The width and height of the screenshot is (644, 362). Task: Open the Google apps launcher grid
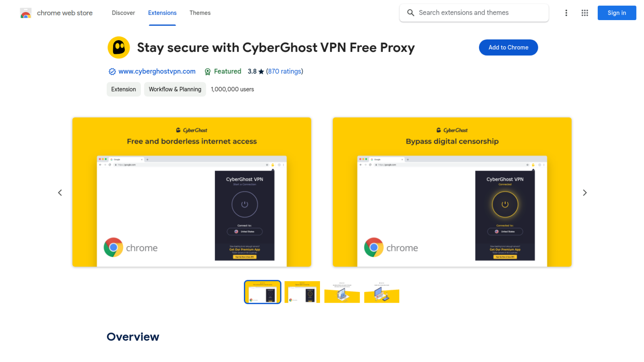click(585, 13)
